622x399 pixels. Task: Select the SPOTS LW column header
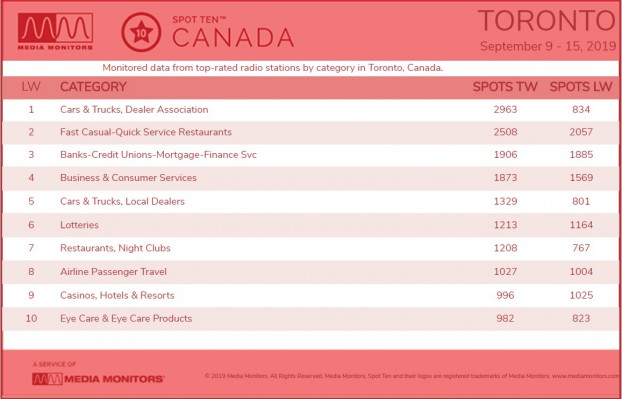581,87
